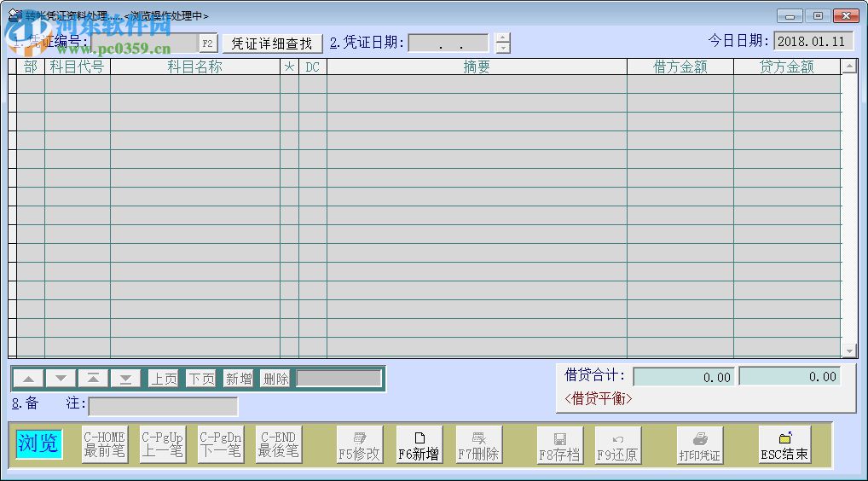
Task: Click the 新增 add row button
Action: coord(239,379)
